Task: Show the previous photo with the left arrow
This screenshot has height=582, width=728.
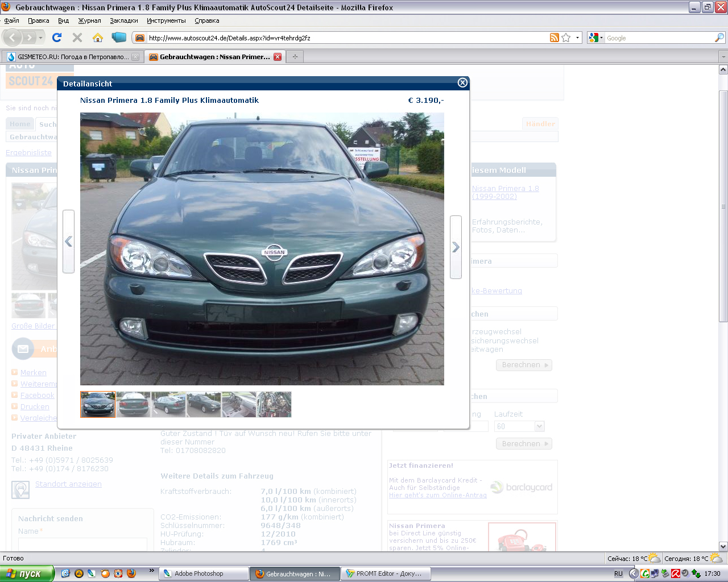Action: point(68,242)
